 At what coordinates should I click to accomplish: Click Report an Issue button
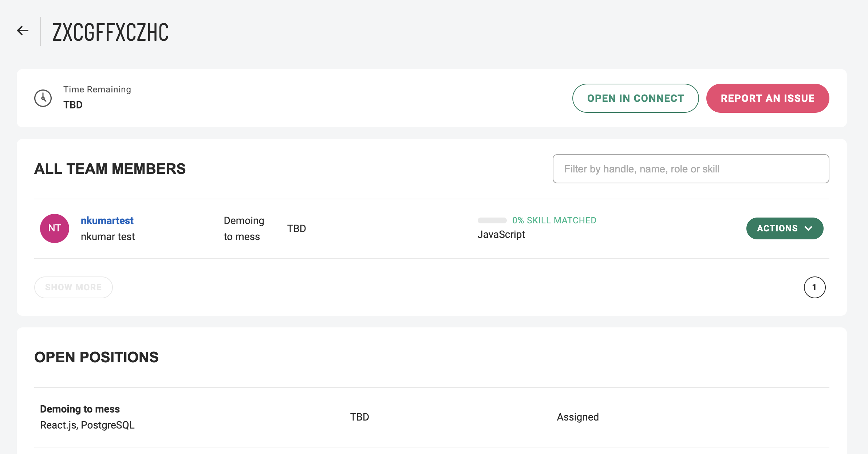pos(768,98)
